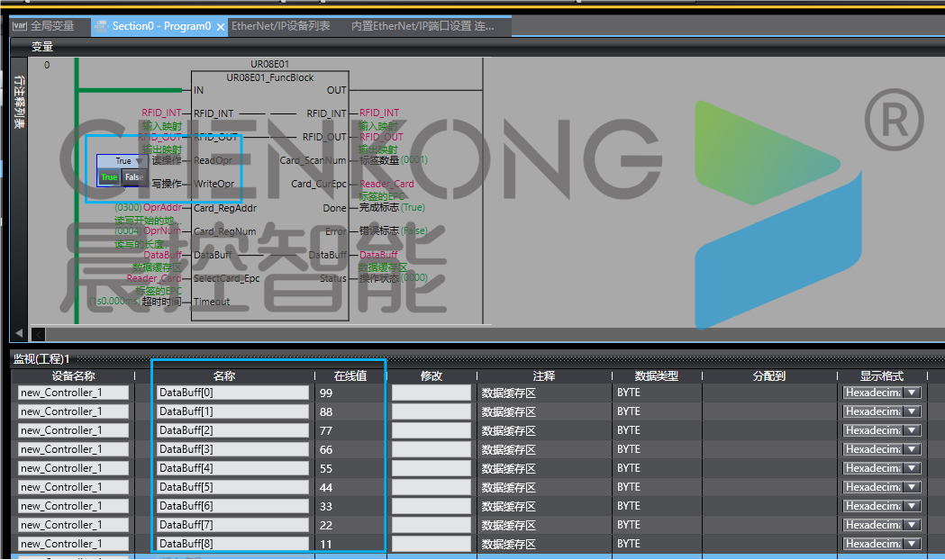Click the modify field for DataBuff[6]
Image resolution: width=945 pixels, height=560 pixels.
pos(432,506)
